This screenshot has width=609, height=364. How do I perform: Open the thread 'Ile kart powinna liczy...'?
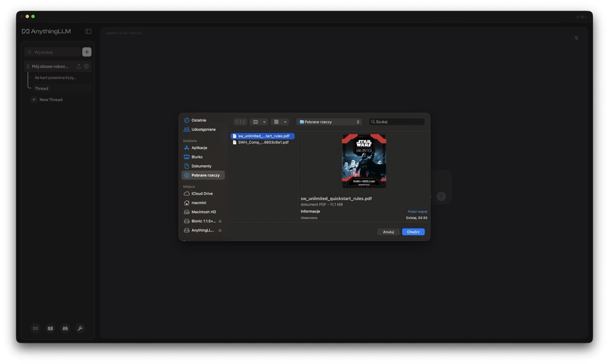click(56, 78)
